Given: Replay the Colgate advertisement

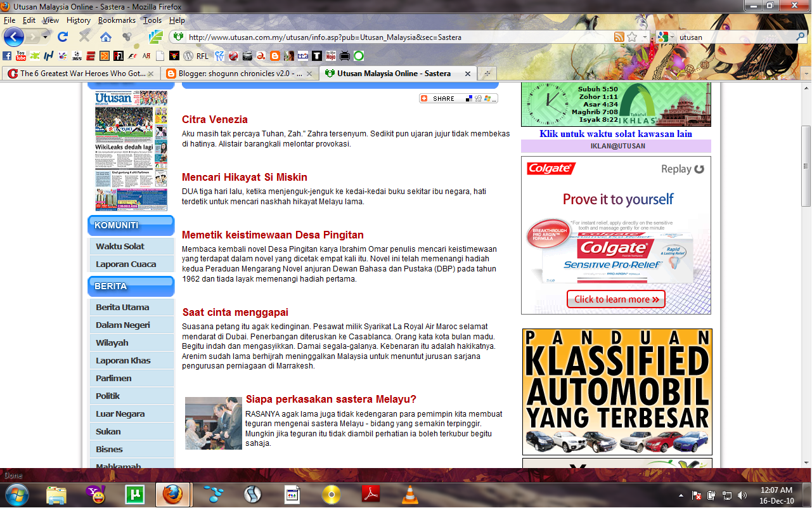Looking at the screenshot, I should (x=683, y=169).
